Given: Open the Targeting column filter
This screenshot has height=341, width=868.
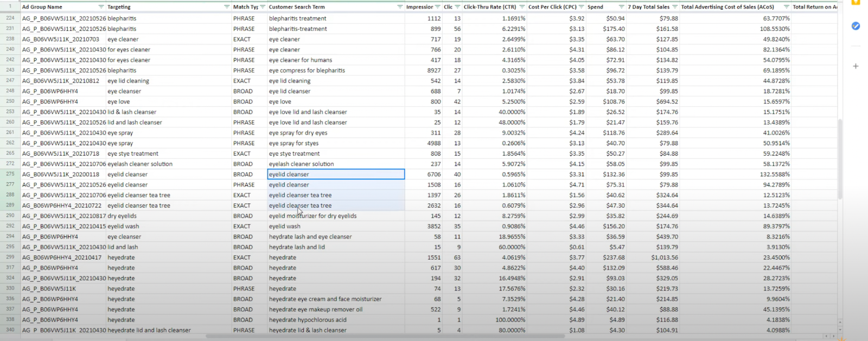Looking at the screenshot, I should coord(227,7).
